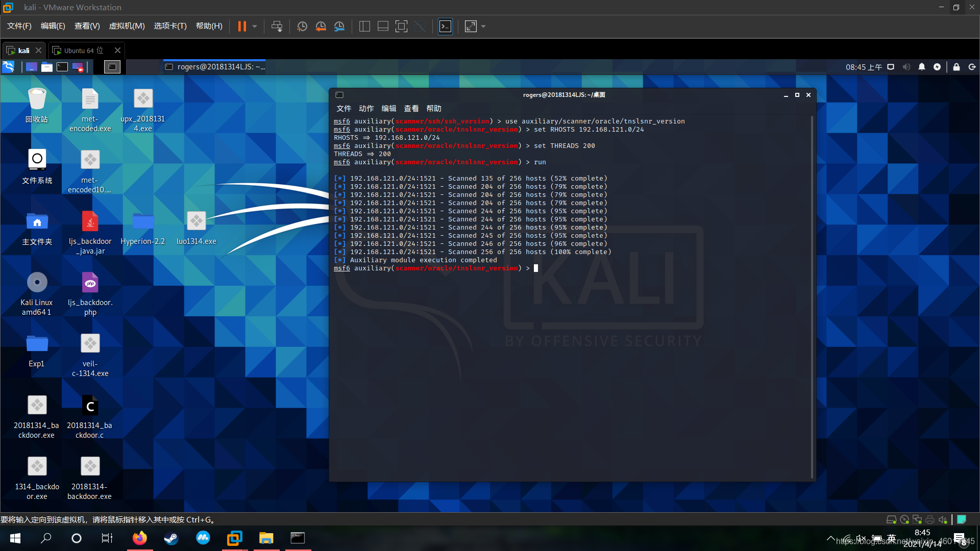980x551 pixels.
Task: Open the 查看(V) menu in VMware
Action: point(87,26)
